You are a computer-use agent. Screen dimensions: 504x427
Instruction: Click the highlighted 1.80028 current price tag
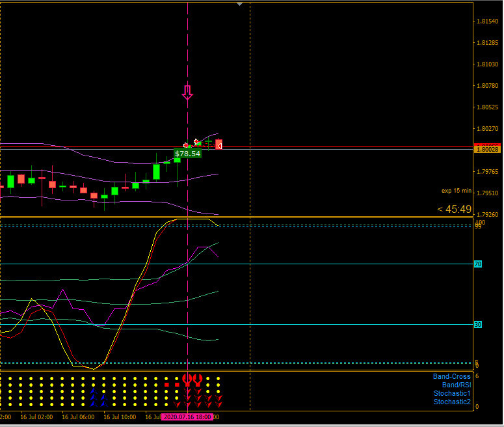(488, 149)
